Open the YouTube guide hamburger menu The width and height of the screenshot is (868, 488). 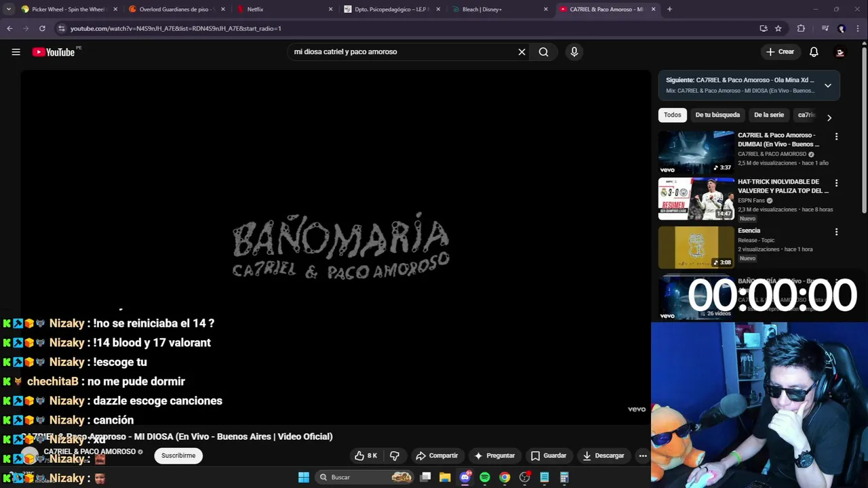(16, 52)
